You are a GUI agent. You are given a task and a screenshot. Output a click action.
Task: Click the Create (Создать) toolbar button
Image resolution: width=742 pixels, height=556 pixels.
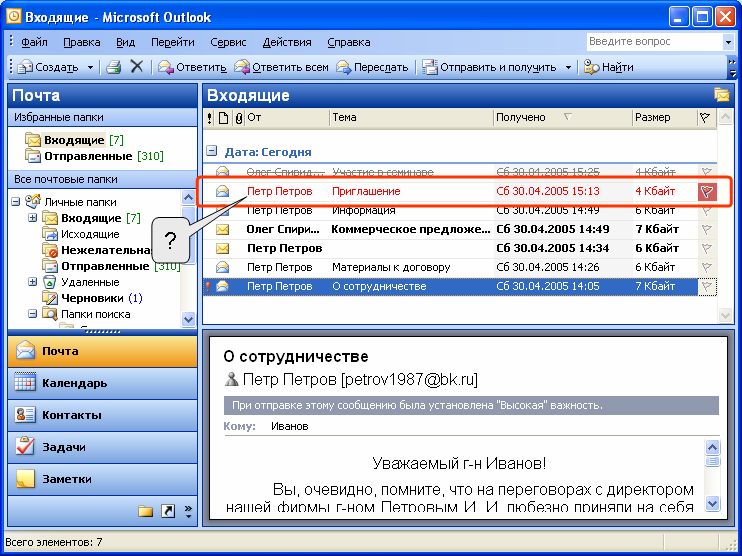point(48,67)
